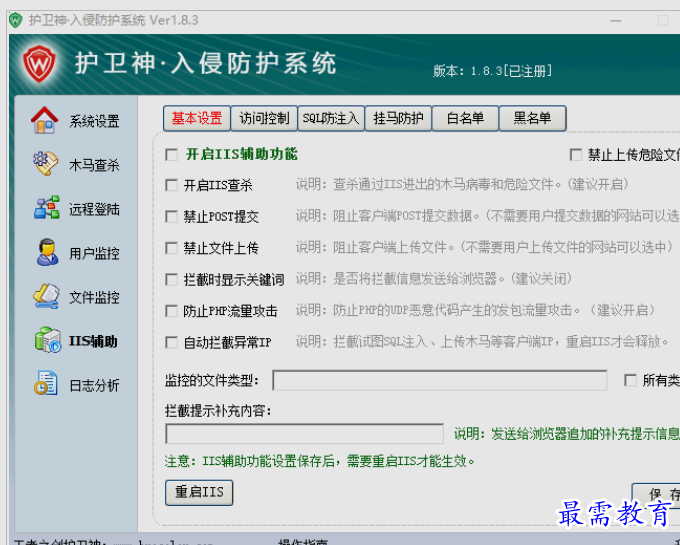Screen dimensions: 680x545
Task: Focus the 监控的文件类型 input field
Action: (x=440, y=380)
